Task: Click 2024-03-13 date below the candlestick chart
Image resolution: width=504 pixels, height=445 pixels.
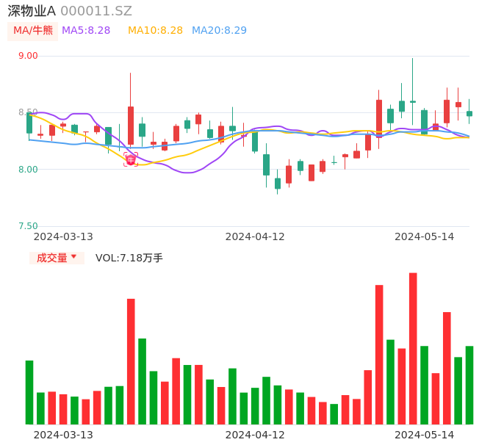Action: coord(63,236)
